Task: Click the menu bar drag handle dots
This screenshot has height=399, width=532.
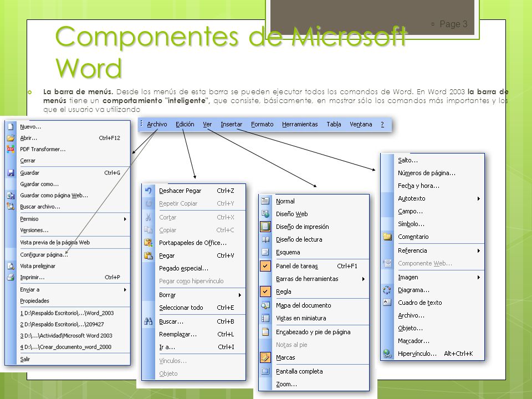Action: [x=141, y=124]
